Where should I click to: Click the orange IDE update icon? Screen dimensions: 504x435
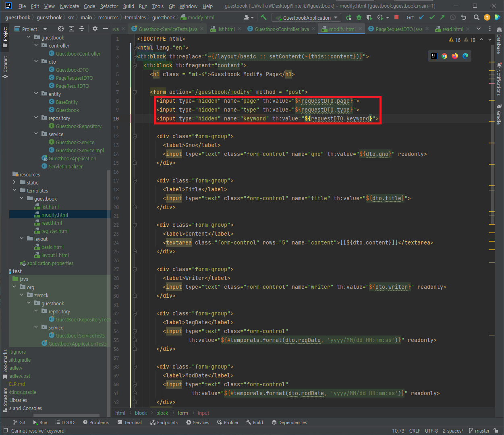point(487,17)
